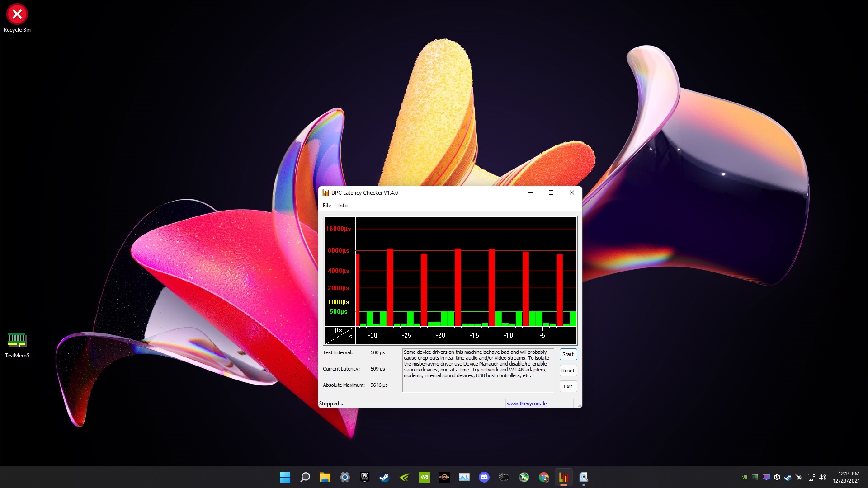
Task: Open the AMD Ryzen Master taskbar icon
Action: 444,477
